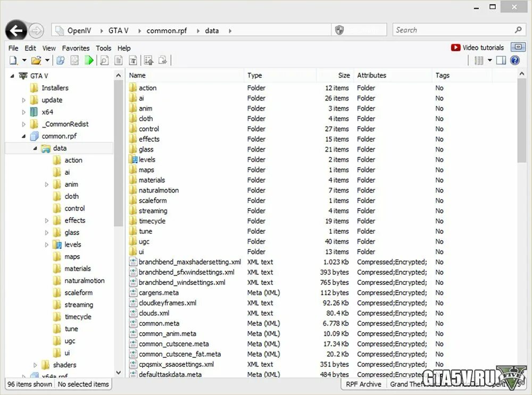Image resolution: width=532 pixels, height=395 pixels.
Task: Open the File menu
Action: 14,48
